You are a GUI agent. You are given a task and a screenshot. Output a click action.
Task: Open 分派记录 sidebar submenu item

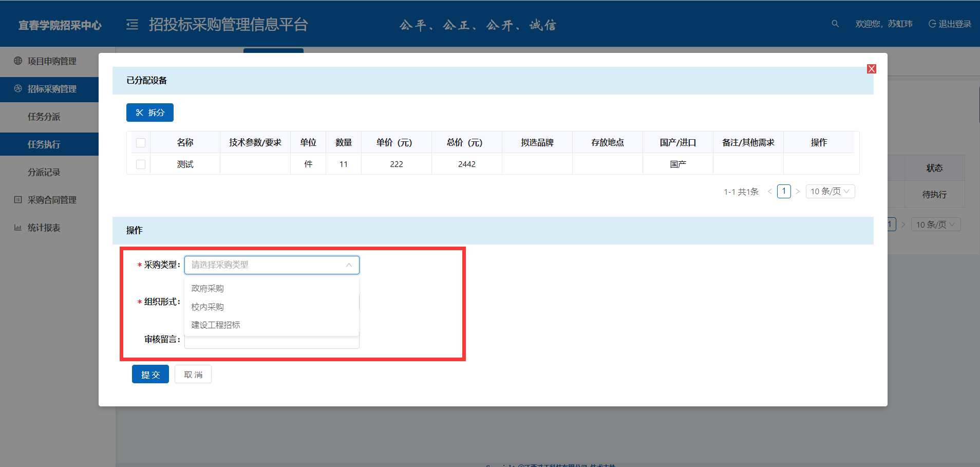tap(44, 172)
